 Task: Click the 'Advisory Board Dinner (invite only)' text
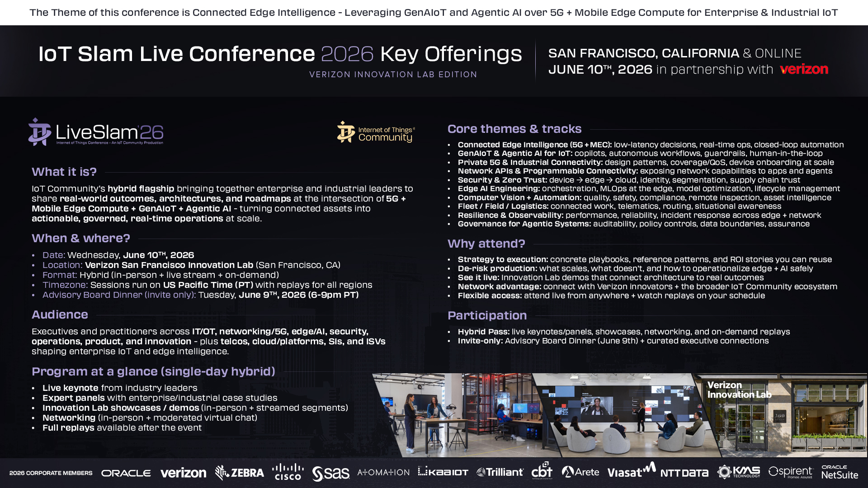[x=119, y=295]
